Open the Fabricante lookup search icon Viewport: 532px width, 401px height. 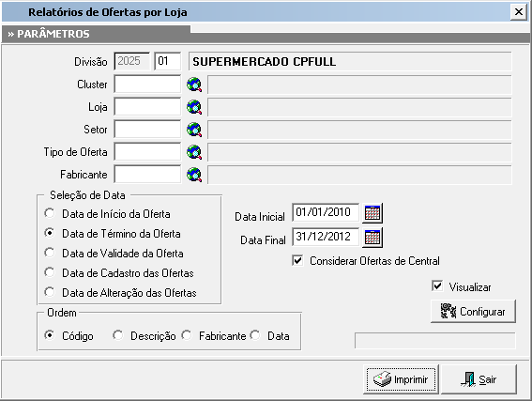click(x=194, y=175)
